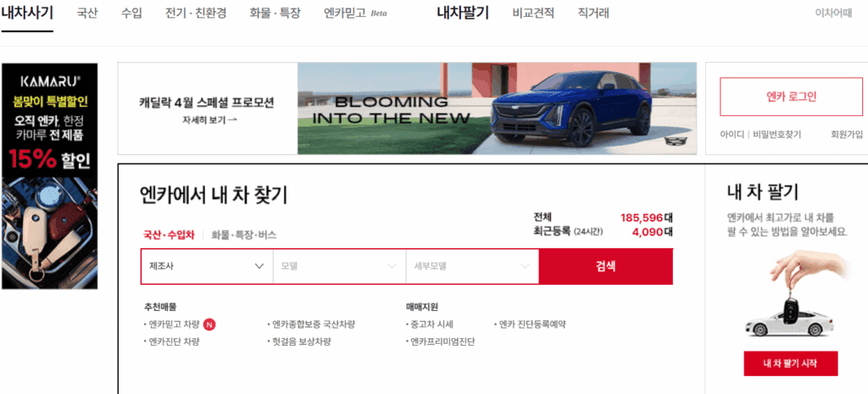Viewport: 868px width, 394px height.
Task: Open the Cadillac BLOOMING INTO THE NEW banner
Action: (497, 108)
